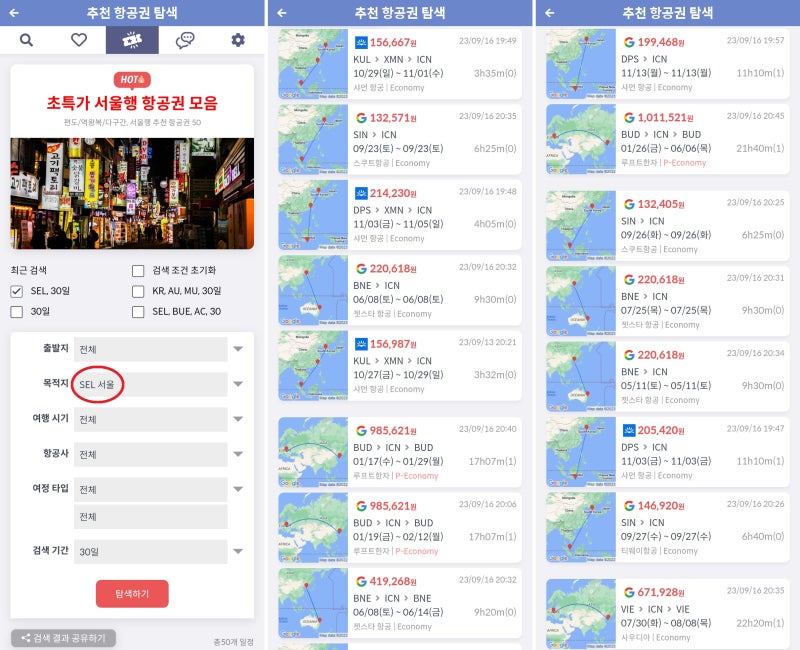800x650 pixels.
Task: Open the chat bubble icon
Action: [183, 41]
